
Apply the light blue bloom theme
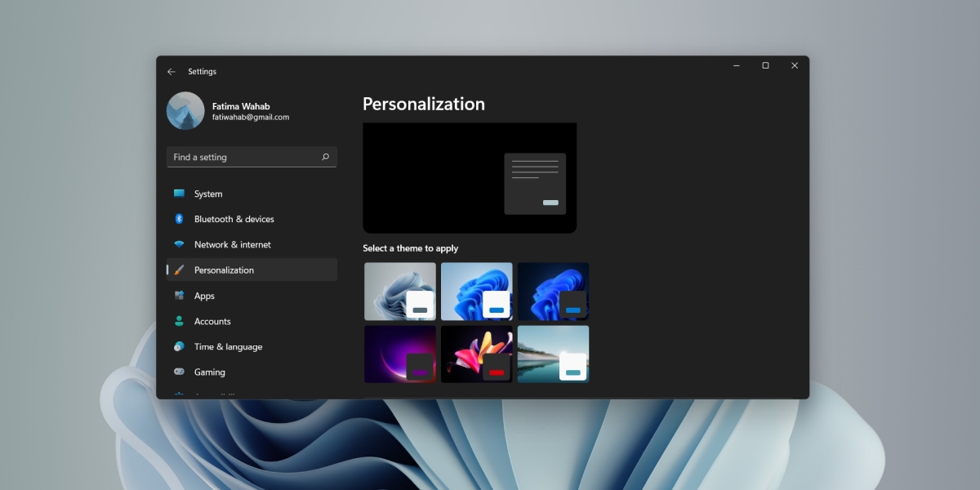point(477,292)
